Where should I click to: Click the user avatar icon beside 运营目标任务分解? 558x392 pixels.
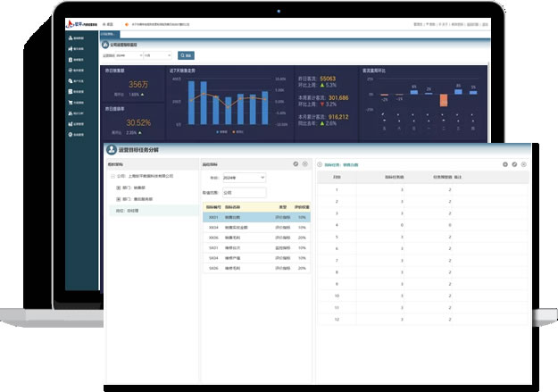pyautogui.click(x=112, y=150)
